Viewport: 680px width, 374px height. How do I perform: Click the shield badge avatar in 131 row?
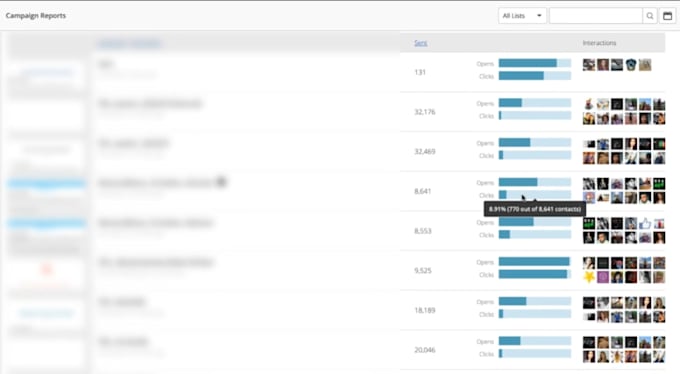[x=631, y=65]
